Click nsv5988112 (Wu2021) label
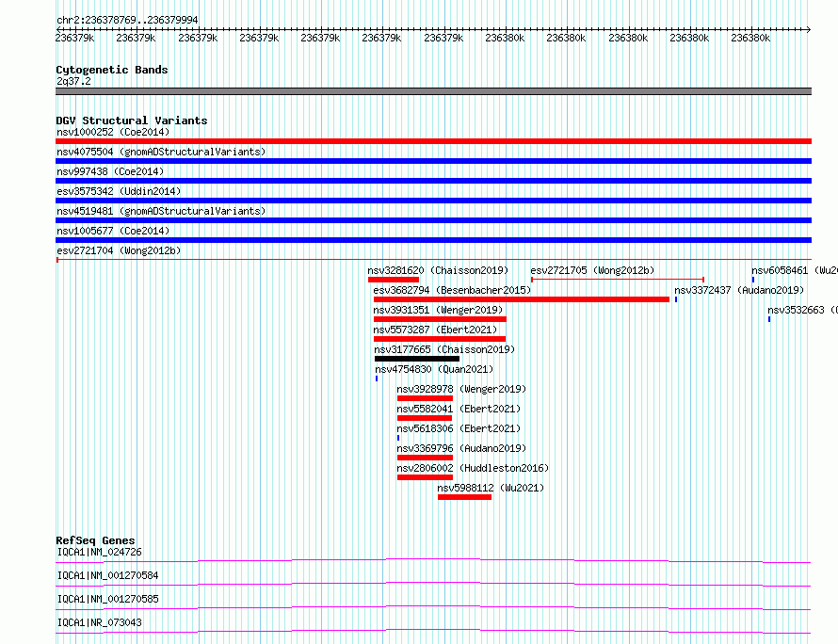The width and height of the screenshot is (838, 644). point(491,488)
